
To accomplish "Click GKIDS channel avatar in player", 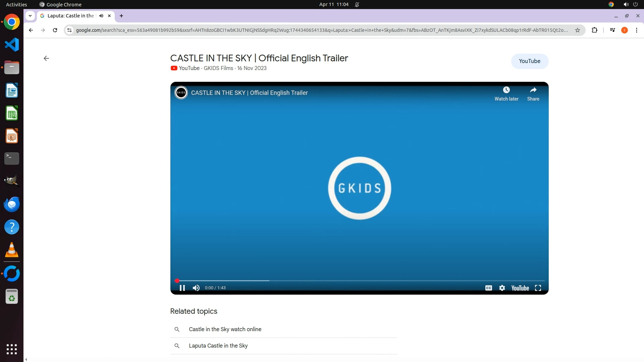I will point(181,93).
